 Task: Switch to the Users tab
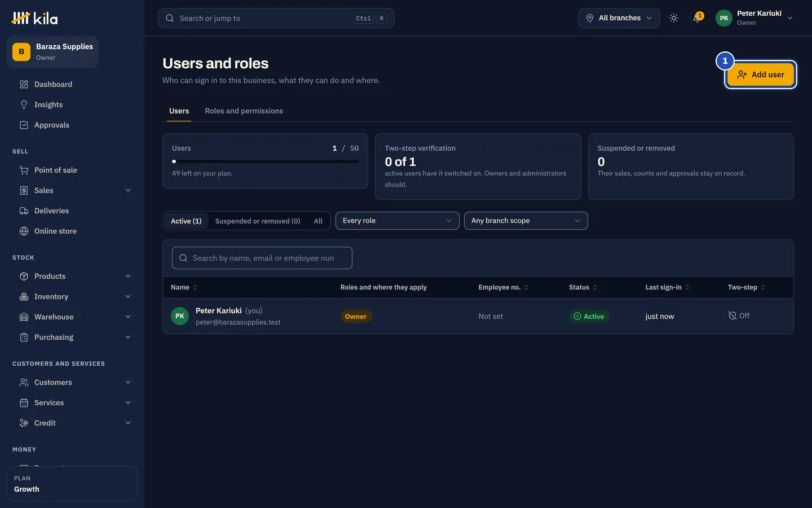(179, 111)
